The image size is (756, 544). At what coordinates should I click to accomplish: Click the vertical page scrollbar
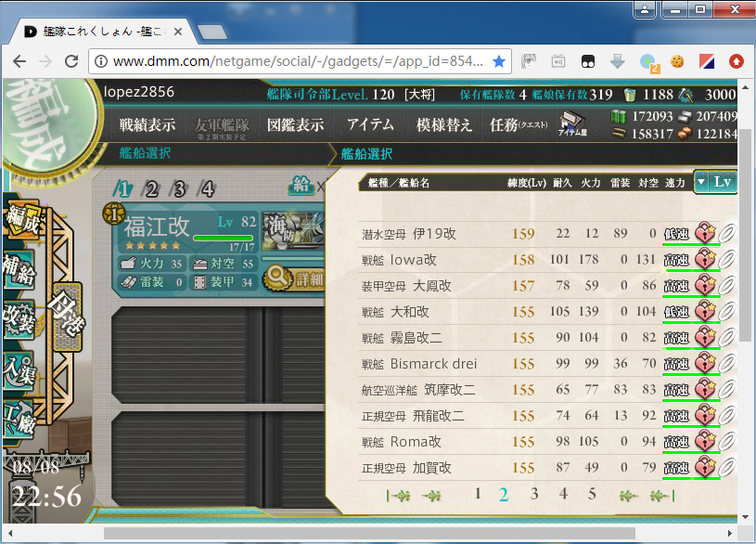746,234
